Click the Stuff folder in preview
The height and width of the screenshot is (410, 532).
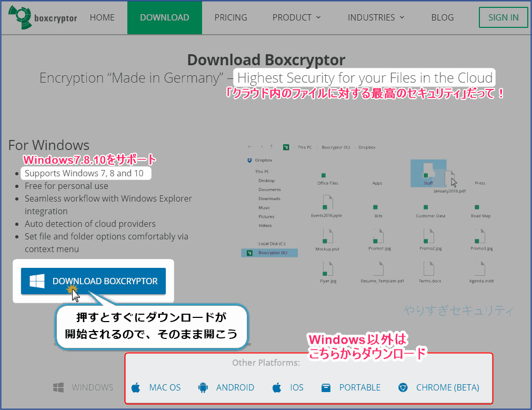tap(428, 174)
